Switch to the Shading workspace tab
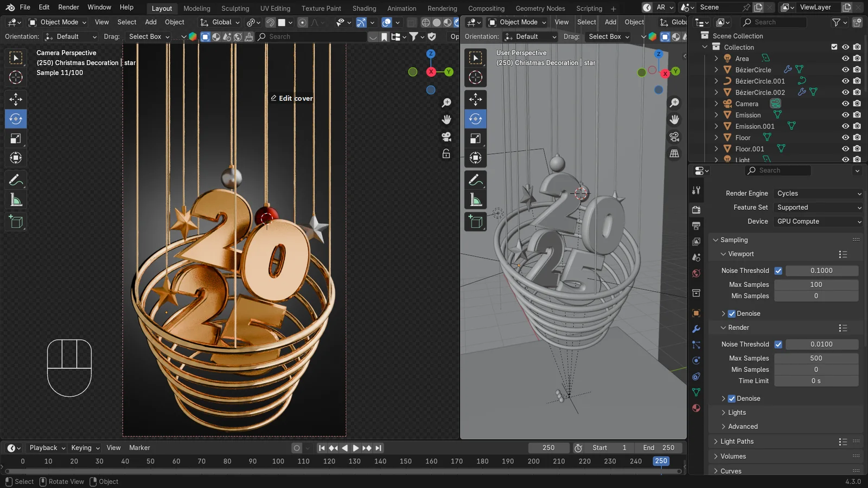868x488 pixels. [364, 8]
